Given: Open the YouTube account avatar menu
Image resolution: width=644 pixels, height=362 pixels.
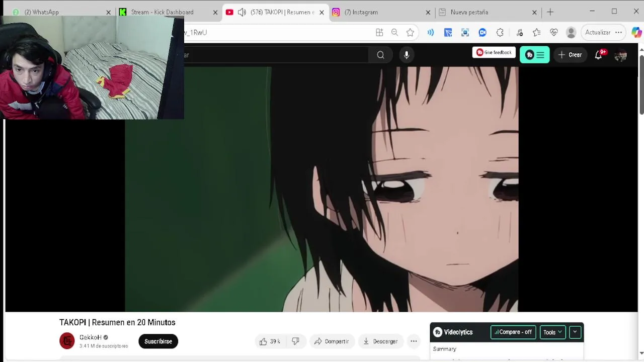Looking at the screenshot, I should [620, 55].
